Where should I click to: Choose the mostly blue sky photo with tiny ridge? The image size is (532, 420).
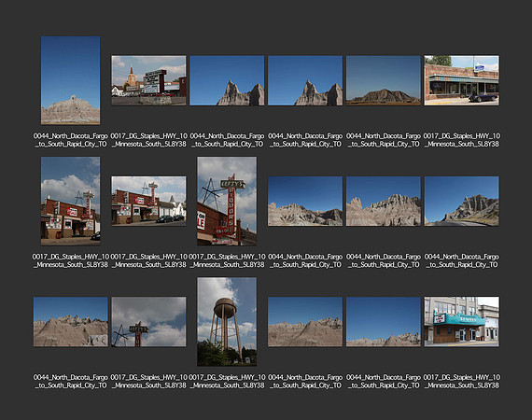click(384, 322)
